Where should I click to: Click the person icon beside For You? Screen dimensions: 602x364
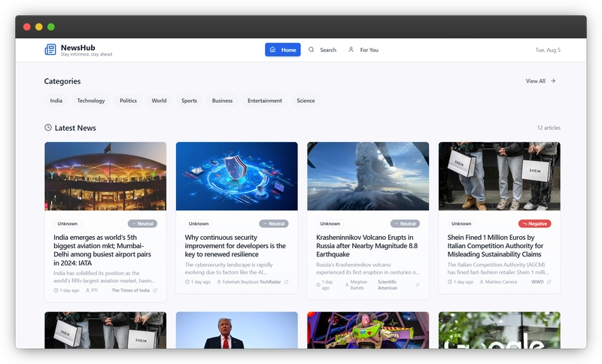(x=351, y=50)
